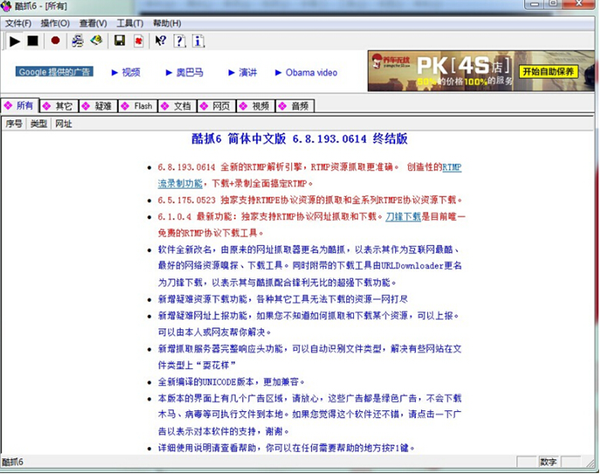Open the 流录制功能 hyperlink
This screenshot has height=474, width=600.
click(x=180, y=184)
